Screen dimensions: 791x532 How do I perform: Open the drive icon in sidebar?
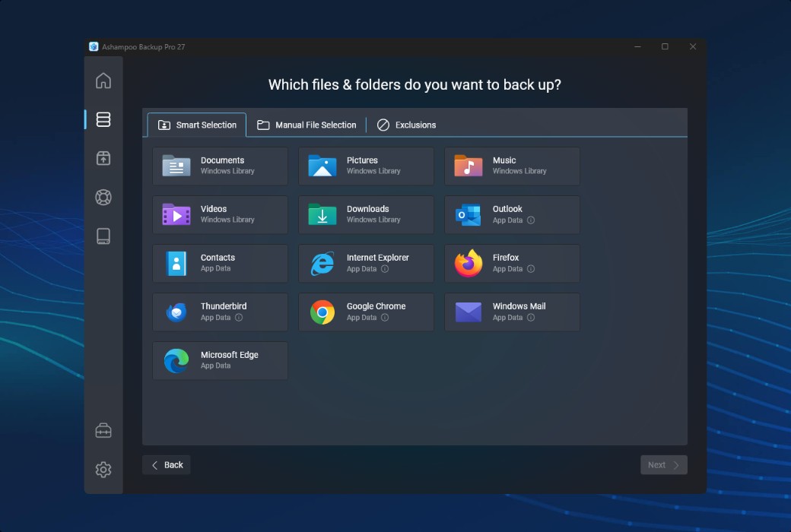coord(103,236)
